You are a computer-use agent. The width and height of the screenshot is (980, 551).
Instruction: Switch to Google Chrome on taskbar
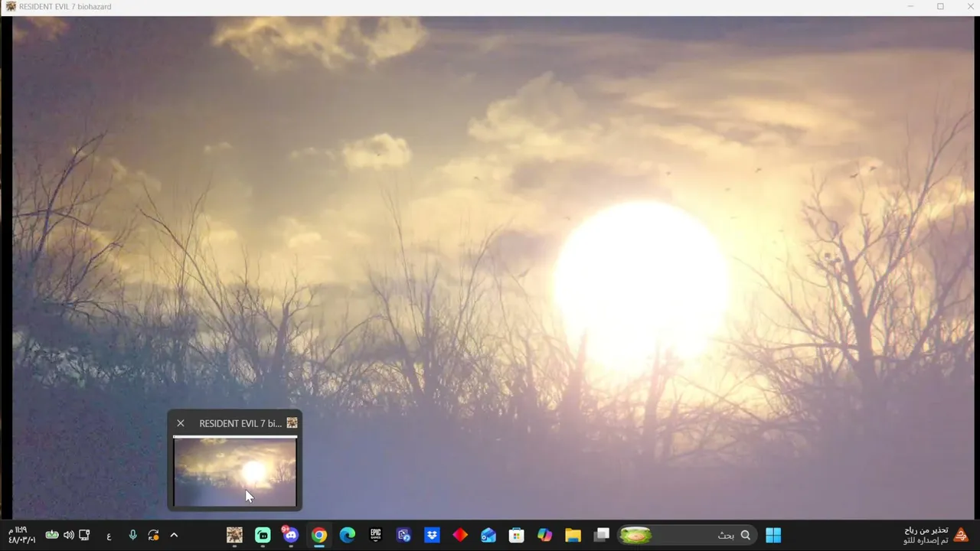click(319, 535)
